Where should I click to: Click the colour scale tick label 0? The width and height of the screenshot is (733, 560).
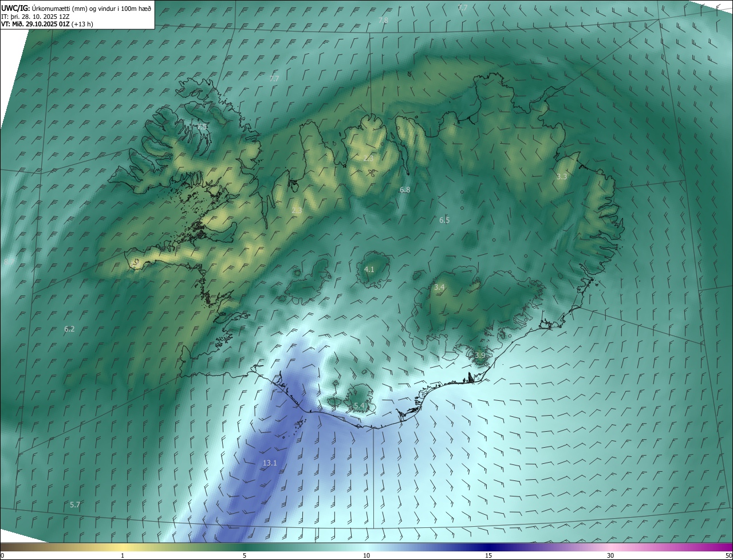[2, 555]
